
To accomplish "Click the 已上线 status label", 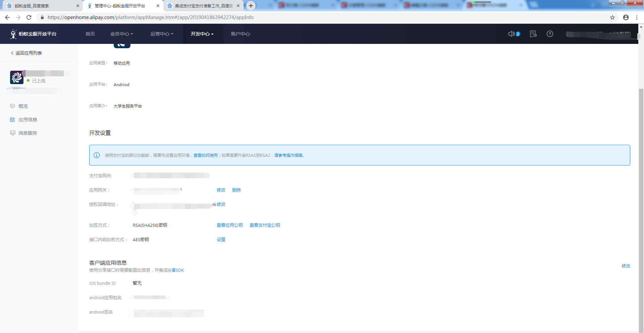I will 39,81.
